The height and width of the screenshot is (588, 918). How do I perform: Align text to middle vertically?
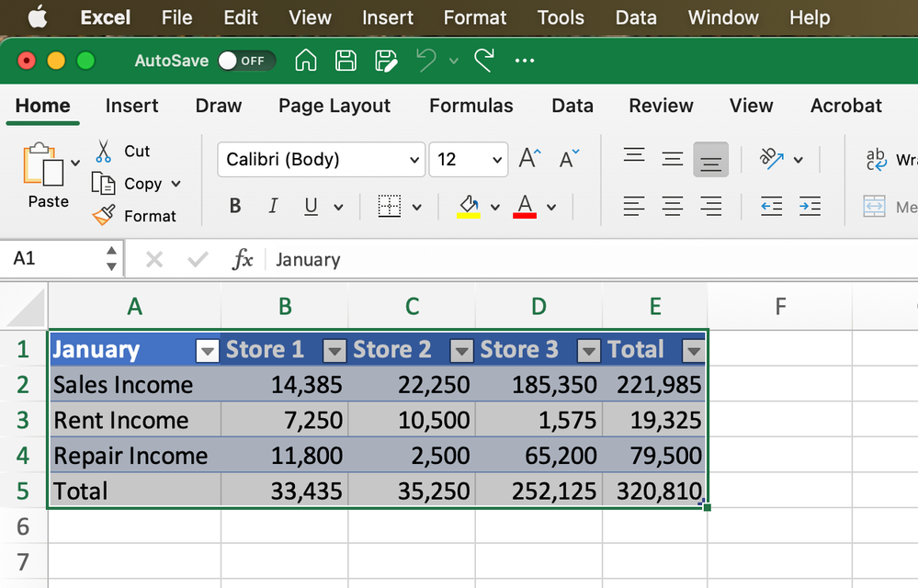coord(673,159)
